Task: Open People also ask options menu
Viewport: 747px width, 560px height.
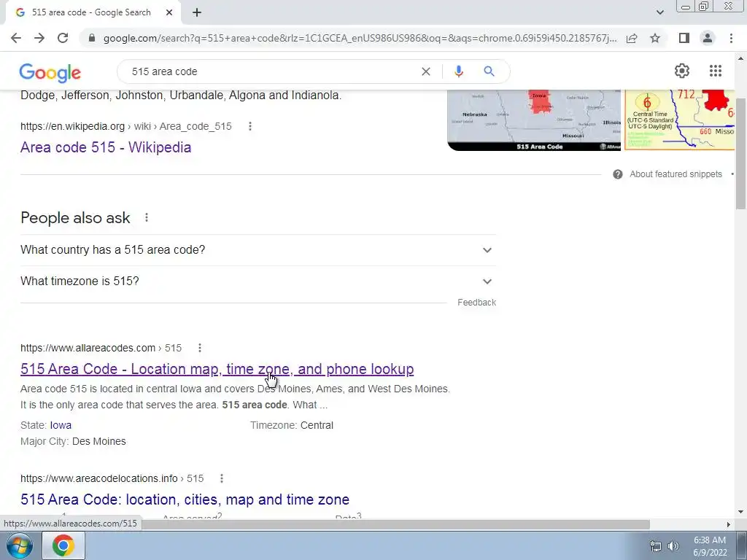Action: pos(146,217)
